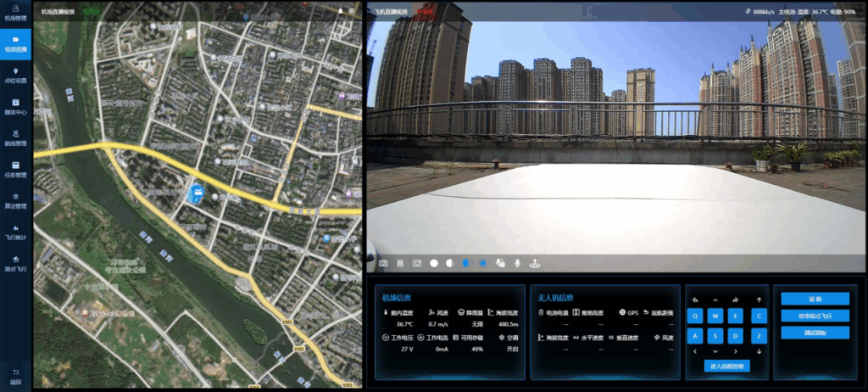Select 指点飞行 in the sidebar

[x=15, y=263]
